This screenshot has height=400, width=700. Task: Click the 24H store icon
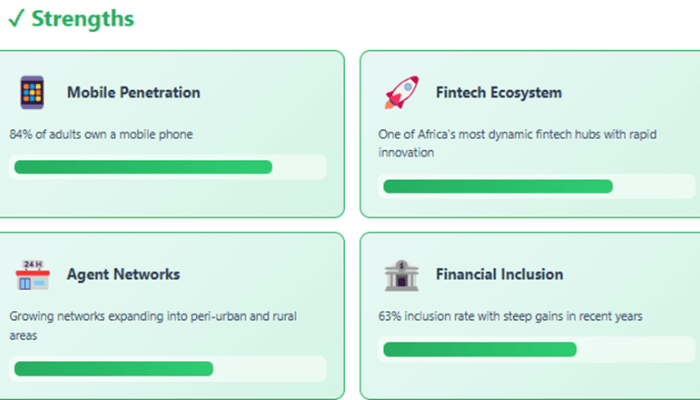coord(32,275)
